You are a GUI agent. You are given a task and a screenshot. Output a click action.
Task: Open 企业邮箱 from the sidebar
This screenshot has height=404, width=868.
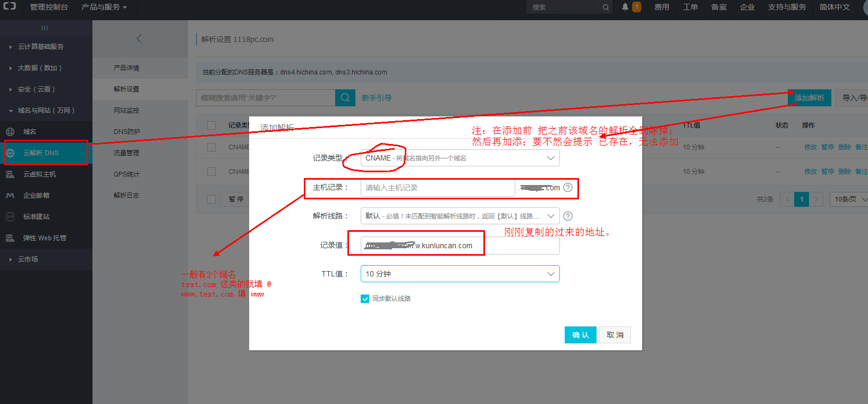point(36,196)
